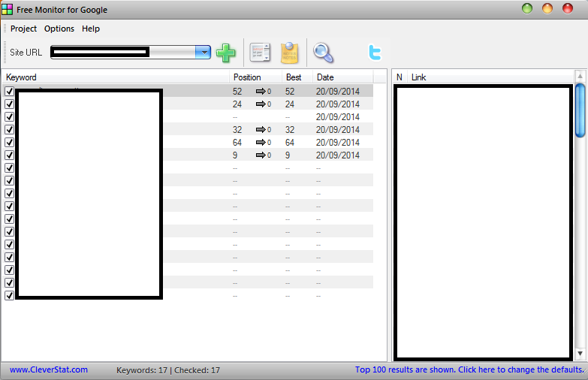Start search with the magnifying glass icon
This screenshot has width=588, height=380.
click(323, 53)
